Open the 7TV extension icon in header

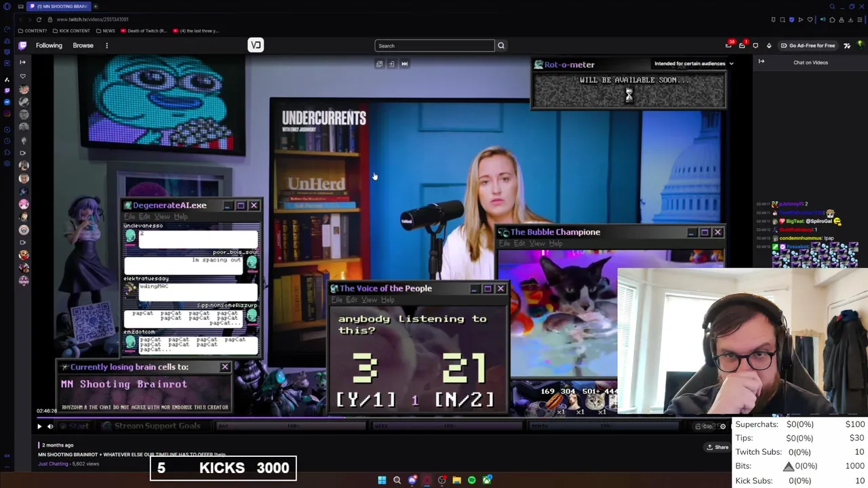[x=847, y=45]
